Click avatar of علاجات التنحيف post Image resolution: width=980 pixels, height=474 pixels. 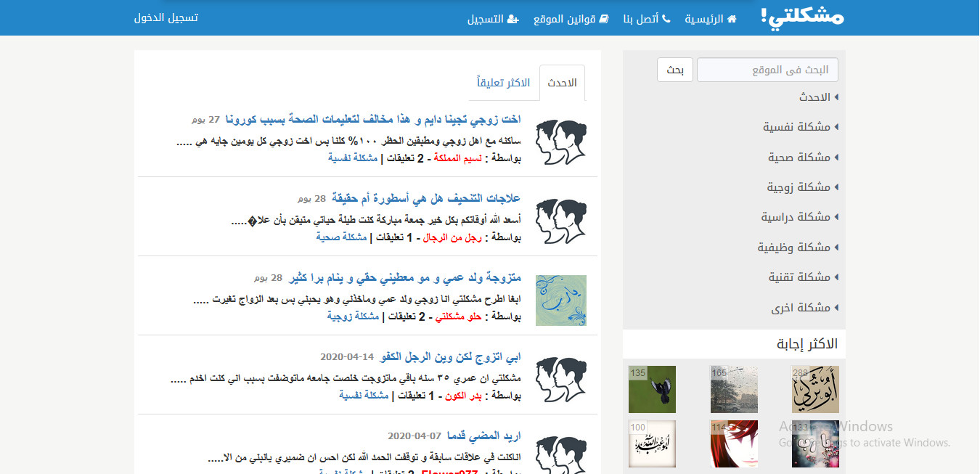[561, 221]
